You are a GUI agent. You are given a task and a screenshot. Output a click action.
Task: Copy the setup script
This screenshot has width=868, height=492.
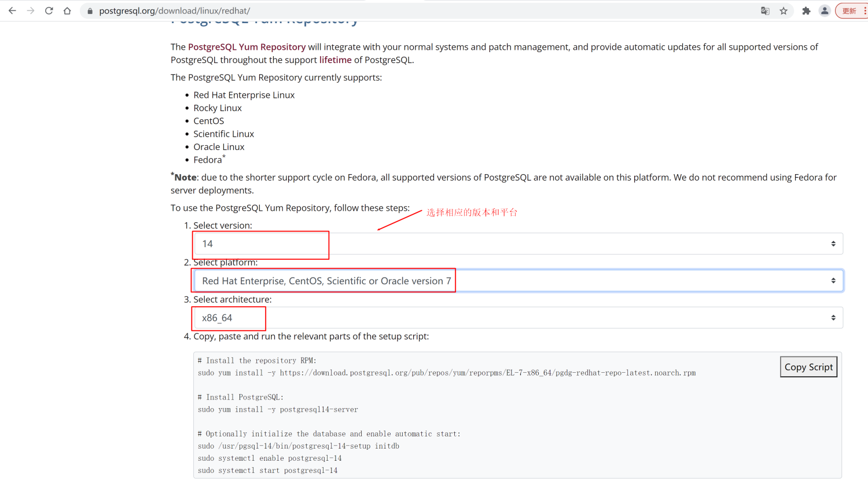tap(808, 367)
